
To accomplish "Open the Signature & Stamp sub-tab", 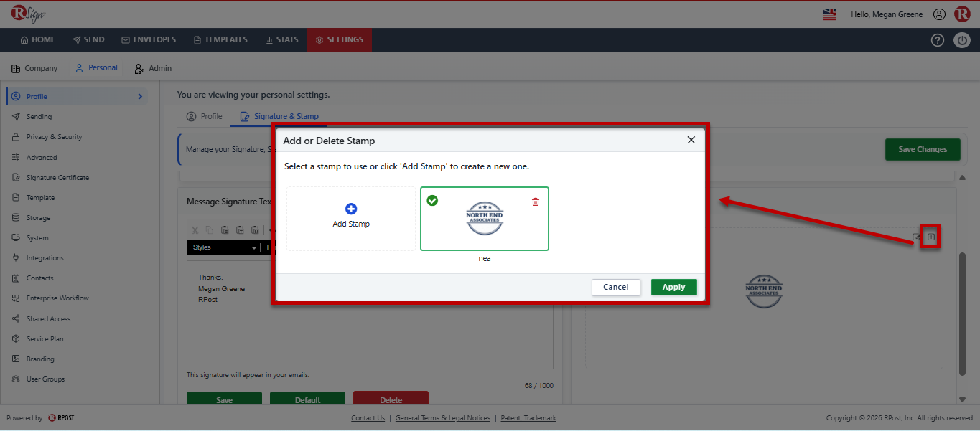I will [x=279, y=116].
